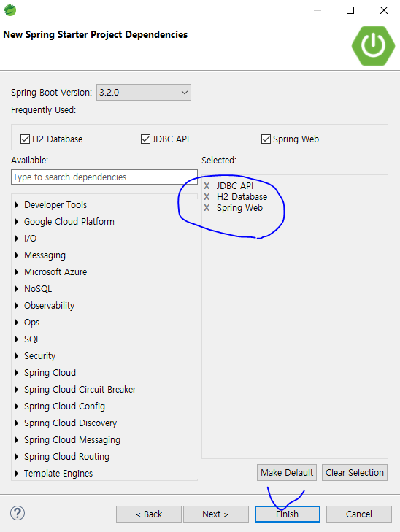Expand the SQL category
Image resolution: width=400 pixels, height=532 pixels.
(17, 339)
